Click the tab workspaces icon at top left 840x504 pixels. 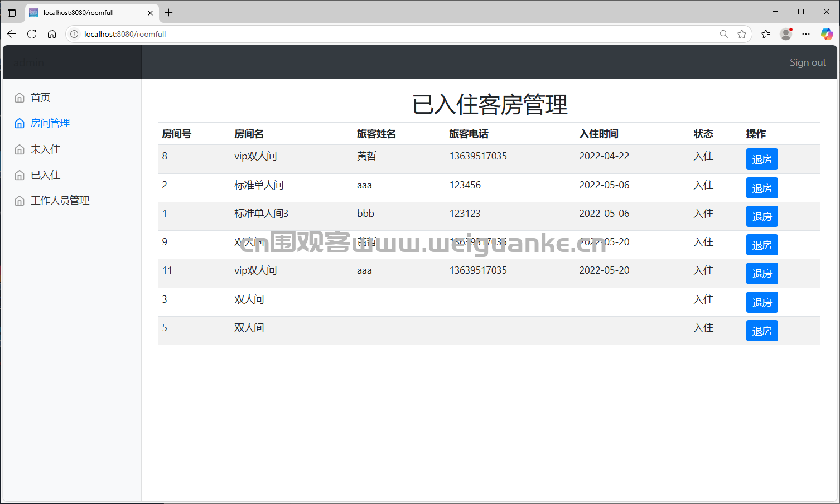point(12,12)
